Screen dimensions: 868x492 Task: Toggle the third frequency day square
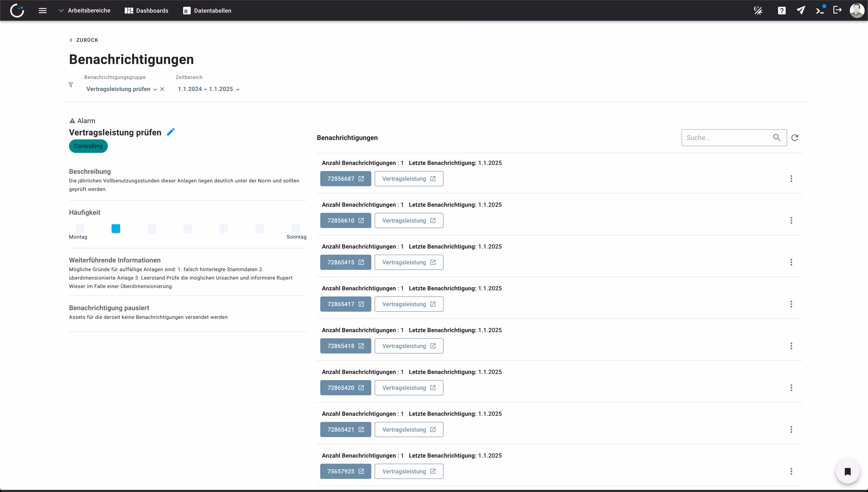pos(152,228)
